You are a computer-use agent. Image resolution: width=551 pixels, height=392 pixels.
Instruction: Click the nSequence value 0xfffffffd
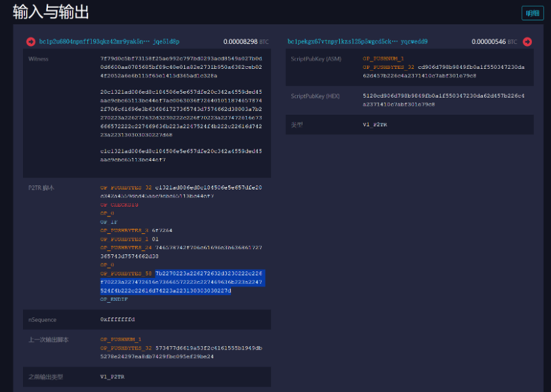(x=117, y=319)
